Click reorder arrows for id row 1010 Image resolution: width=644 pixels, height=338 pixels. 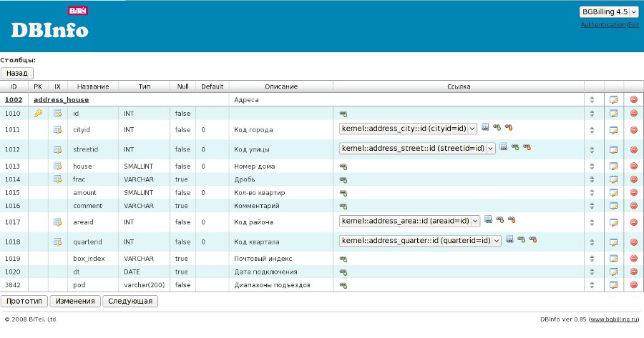pyautogui.click(x=592, y=114)
